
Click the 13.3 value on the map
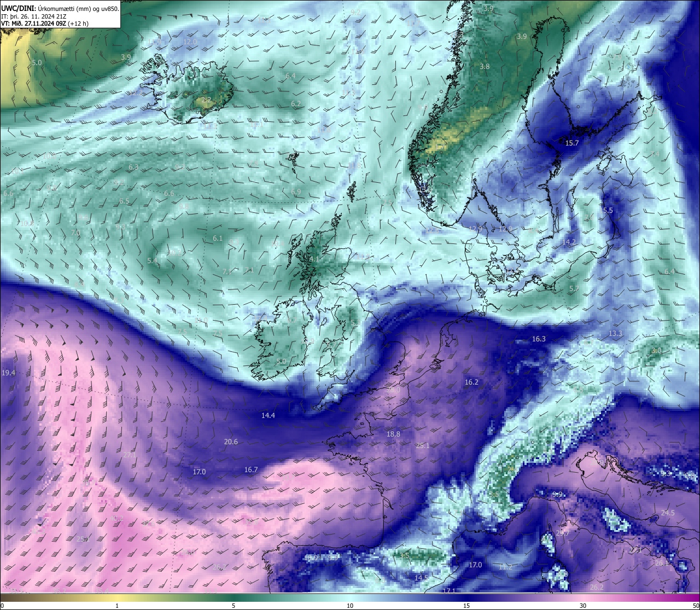[x=615, y=334]
